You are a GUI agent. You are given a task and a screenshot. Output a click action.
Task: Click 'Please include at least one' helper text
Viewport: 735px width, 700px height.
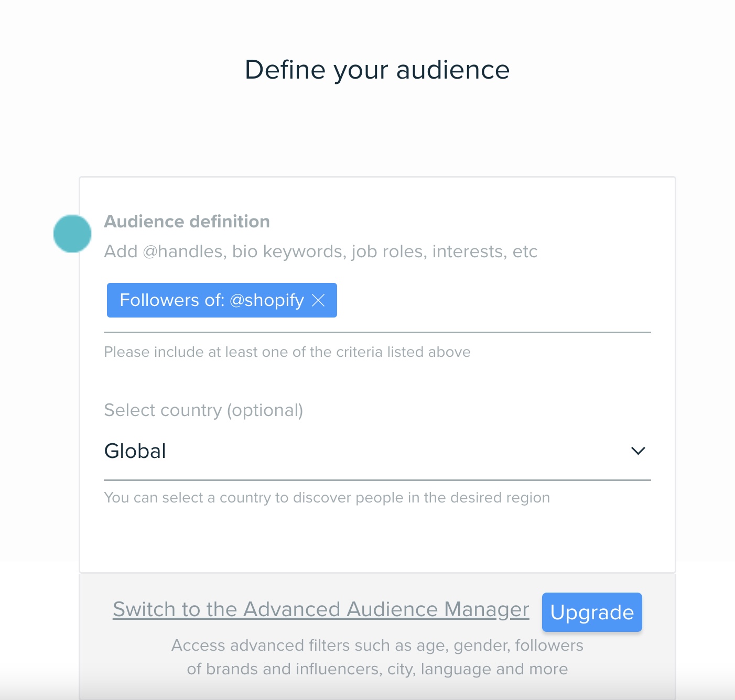pyautogui.click(x=287, y=352)
